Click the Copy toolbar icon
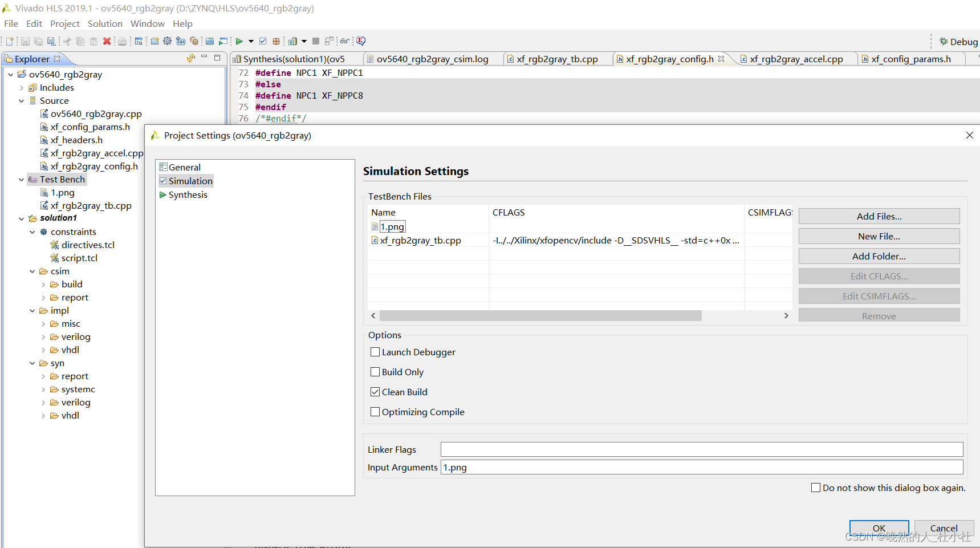 80,41
